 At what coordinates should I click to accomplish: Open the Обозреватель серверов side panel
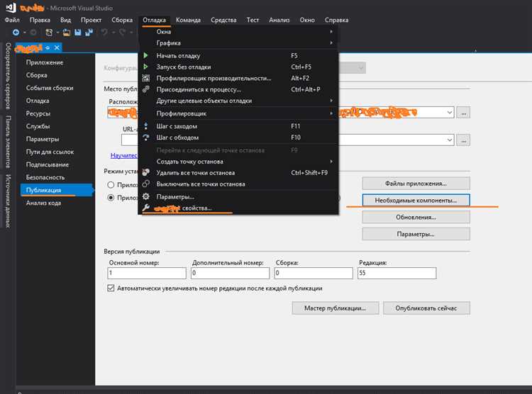[9, 75]
